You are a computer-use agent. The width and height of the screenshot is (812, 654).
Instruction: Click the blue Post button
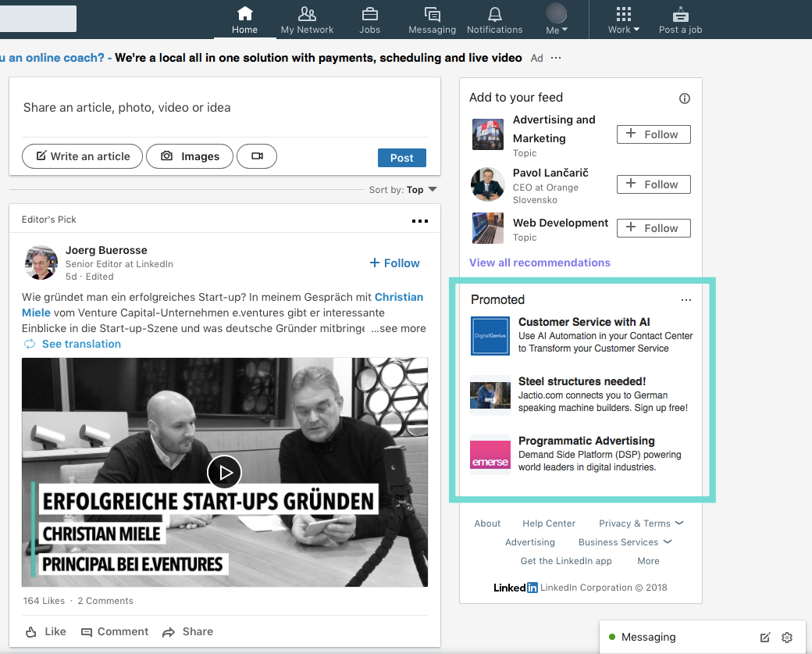(x=402, y=158)
